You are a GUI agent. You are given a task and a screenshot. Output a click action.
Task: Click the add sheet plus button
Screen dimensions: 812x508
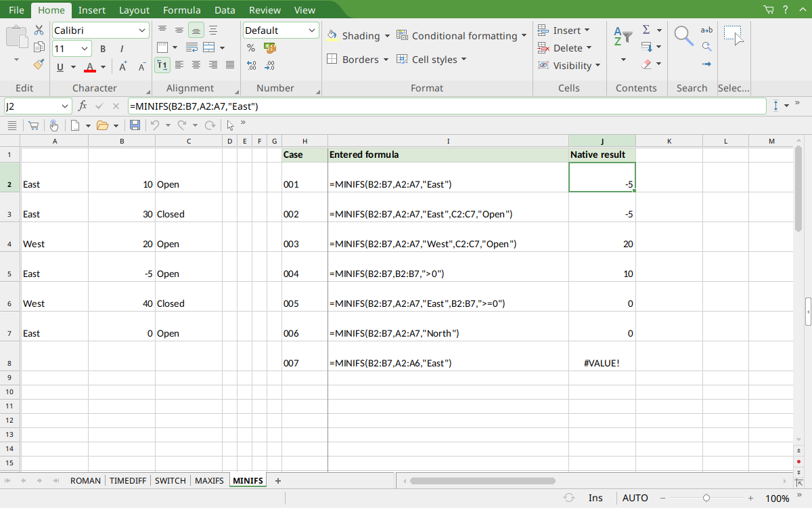(277, 481)
